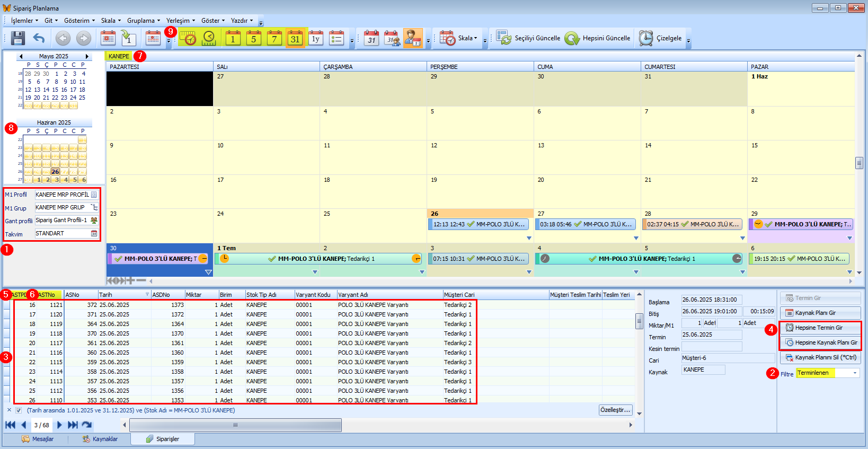868x449 pixels.
Task: Remove the filter with the X icon
Action: (x=9, y=410)
